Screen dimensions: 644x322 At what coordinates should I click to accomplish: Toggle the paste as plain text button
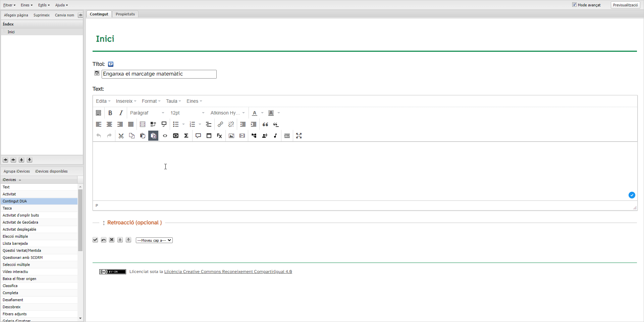[x=153, y=136]
